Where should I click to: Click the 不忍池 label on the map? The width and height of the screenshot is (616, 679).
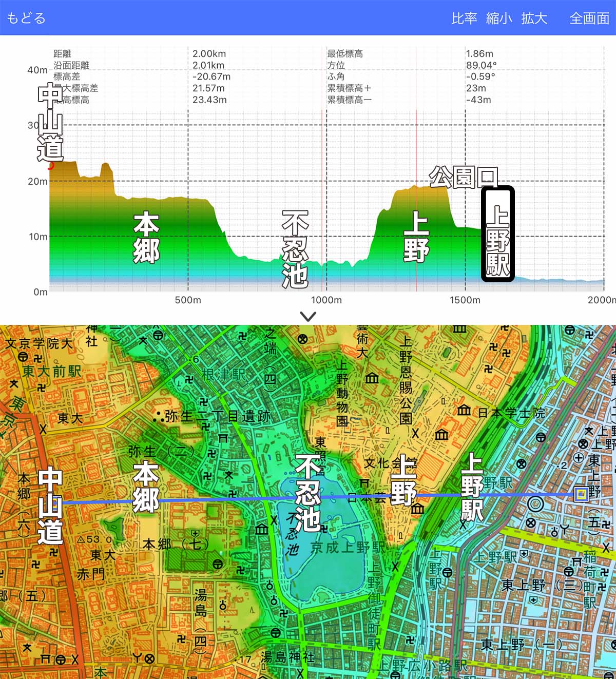coord(307,493)
